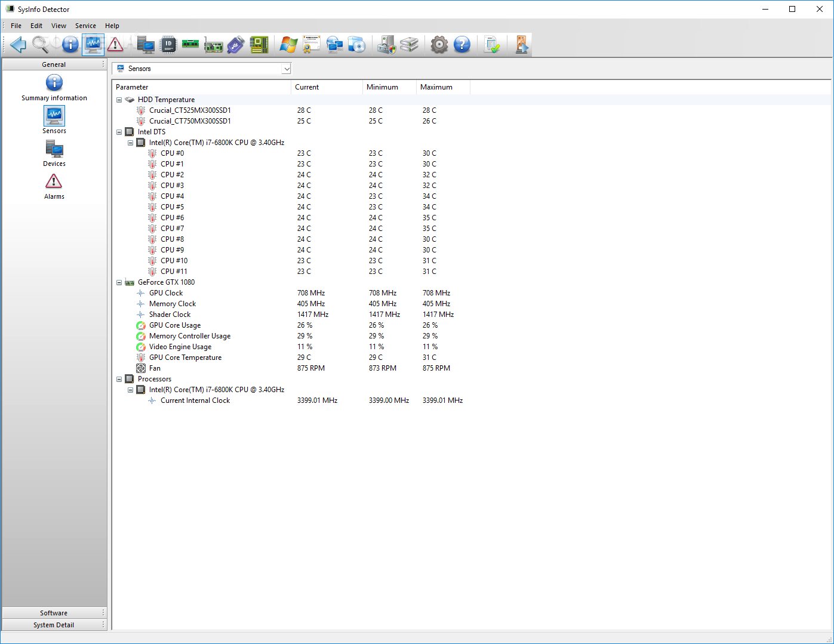This screenshot has width=834, height=644.
Task: Select the Fan row
Action: point(472,368)
